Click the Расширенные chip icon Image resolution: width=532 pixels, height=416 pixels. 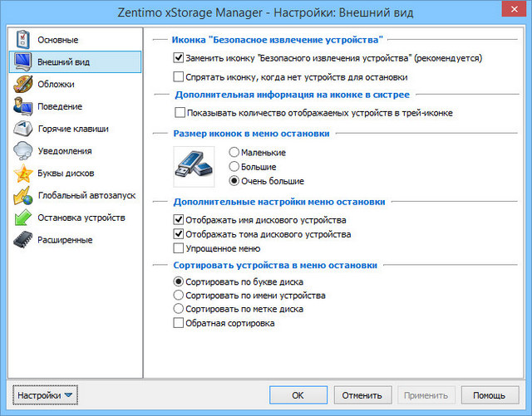coord(22,241)
